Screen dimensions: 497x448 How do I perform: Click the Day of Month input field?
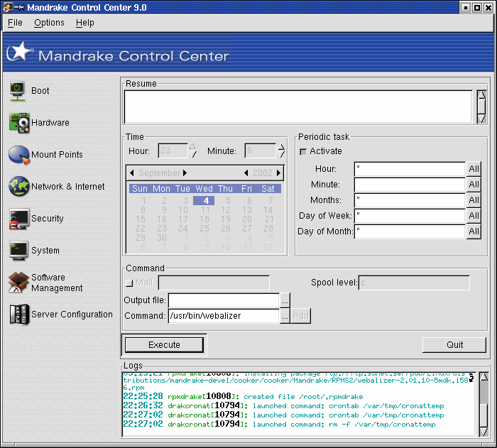(x=410, y=231)
